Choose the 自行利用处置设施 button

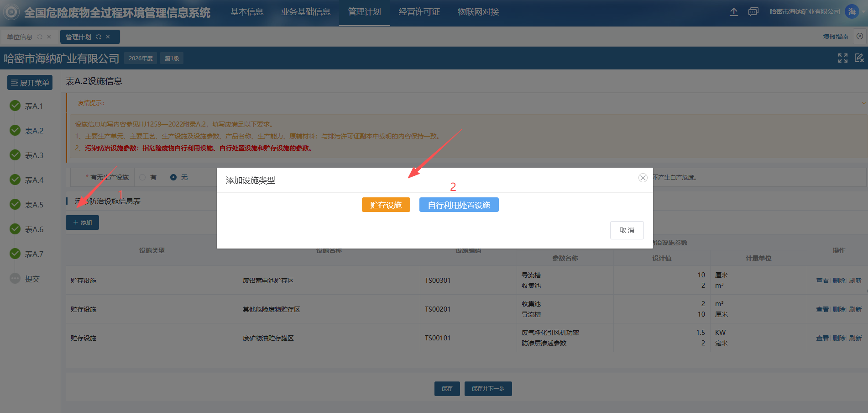(x=459, y=205)
